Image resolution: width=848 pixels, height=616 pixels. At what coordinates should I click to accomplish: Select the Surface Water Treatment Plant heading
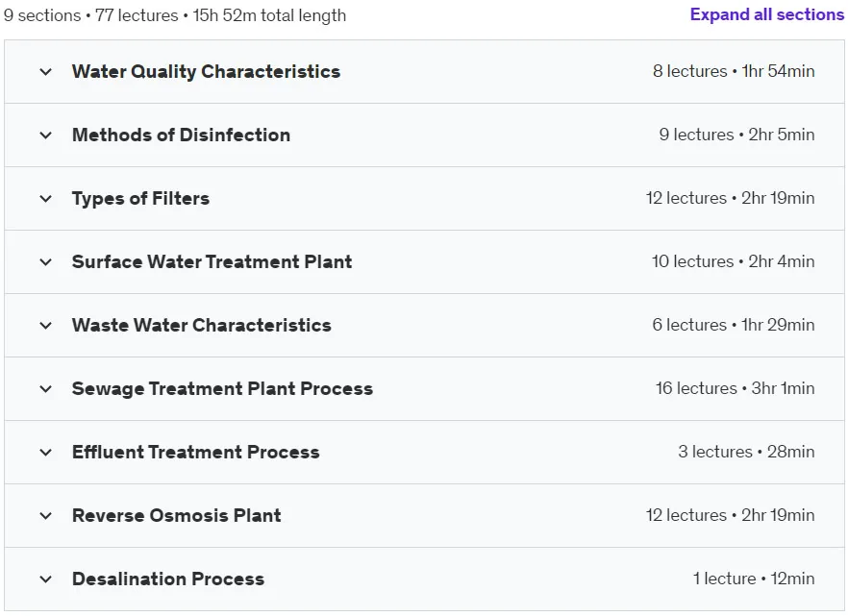point(212,262)
